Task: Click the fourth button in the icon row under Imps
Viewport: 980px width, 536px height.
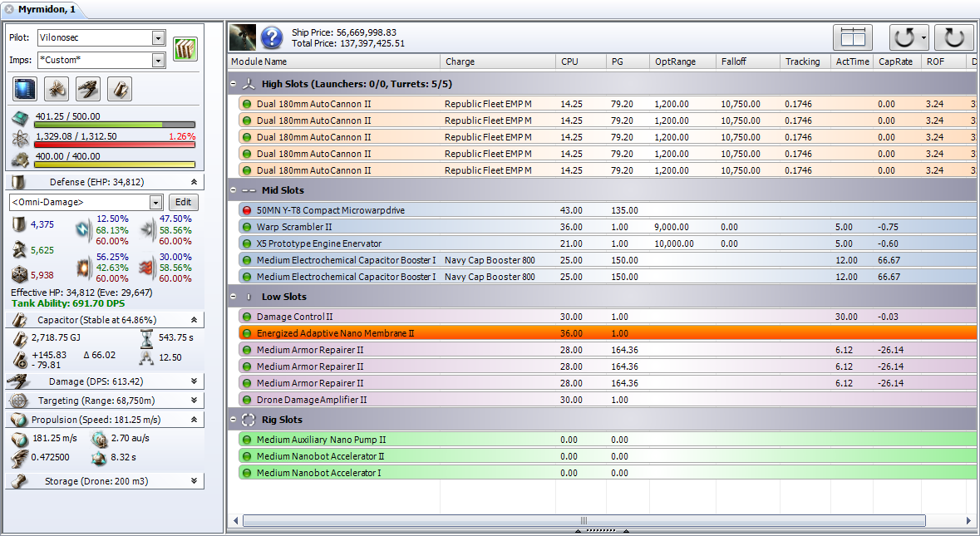Action: coord(119,89)
